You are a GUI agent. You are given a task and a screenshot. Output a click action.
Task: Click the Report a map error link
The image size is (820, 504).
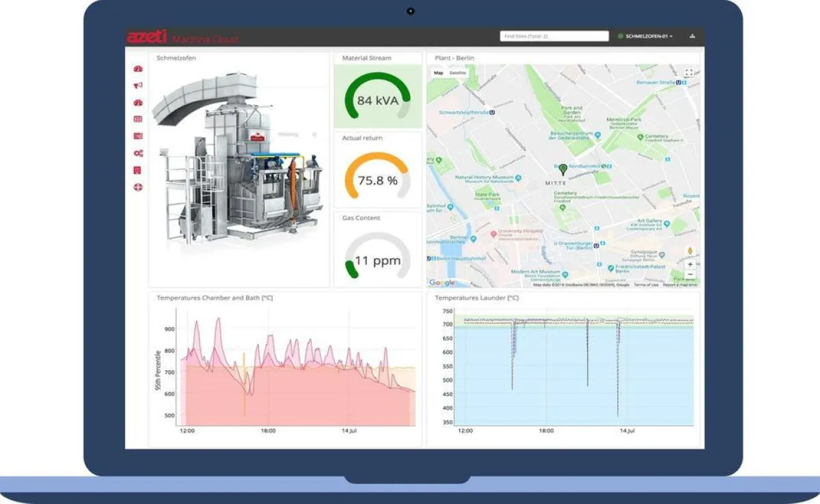pyautogui.click(x=680, y=285)
